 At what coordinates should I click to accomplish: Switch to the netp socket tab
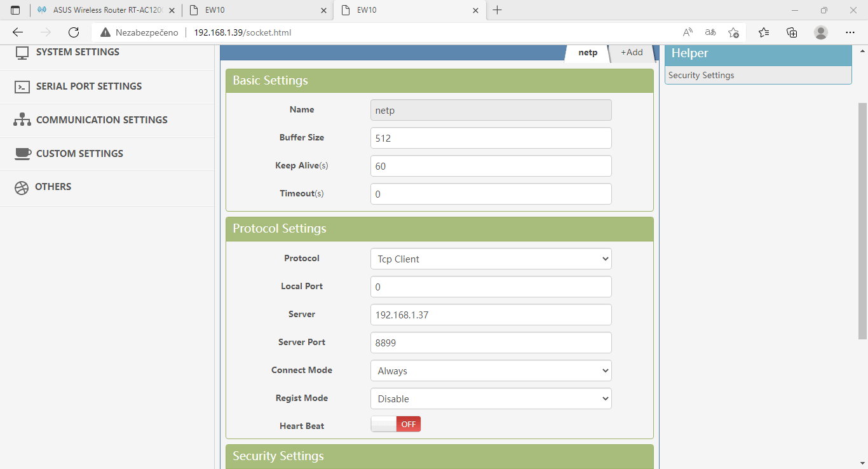(588, 53)
